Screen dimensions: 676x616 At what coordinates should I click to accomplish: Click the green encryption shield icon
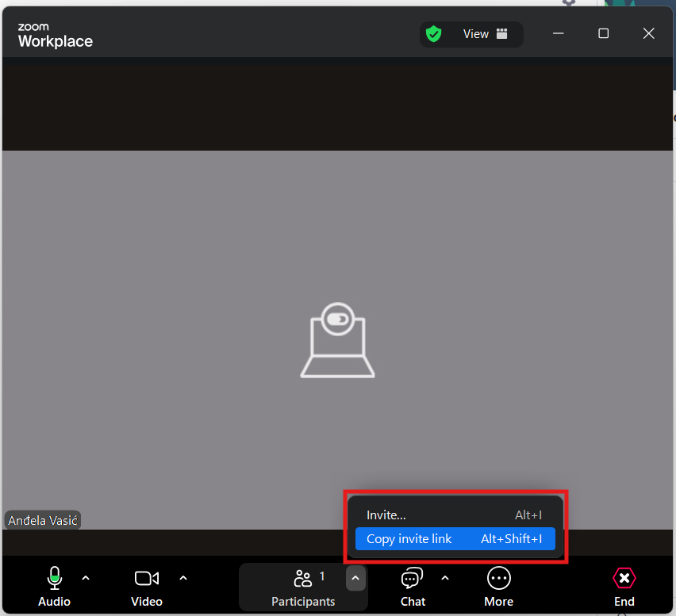coord(433,34)
